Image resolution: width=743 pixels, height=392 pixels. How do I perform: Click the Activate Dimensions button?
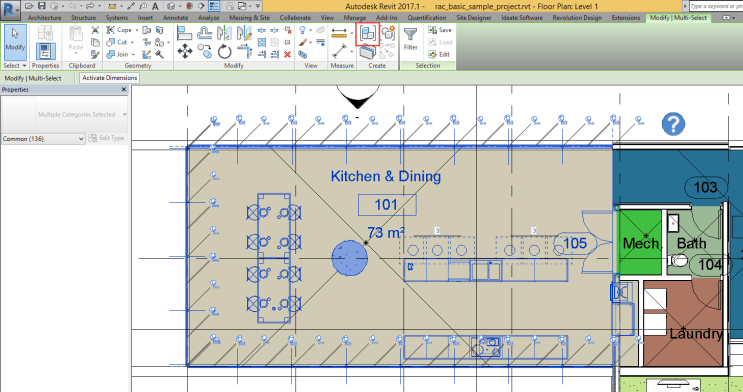[x=109, y=78]
